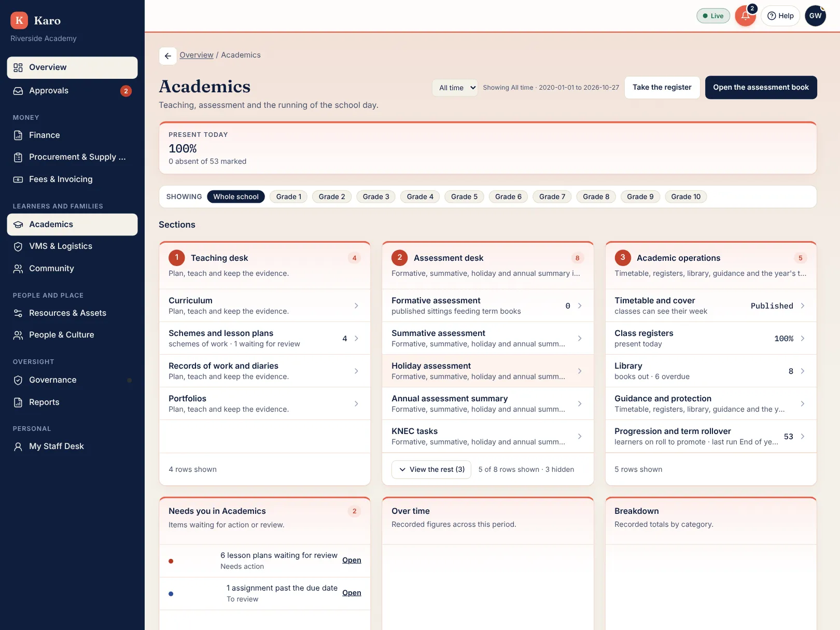Screen dimensions: 840x630
Task: Click Take the register button
Action: pos(662,88)
